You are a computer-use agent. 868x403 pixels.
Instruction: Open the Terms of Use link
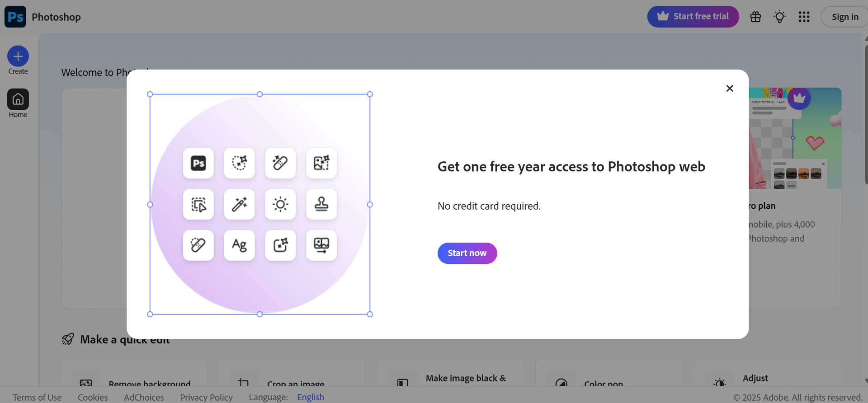pyautogui.click(x=37, y=397)
